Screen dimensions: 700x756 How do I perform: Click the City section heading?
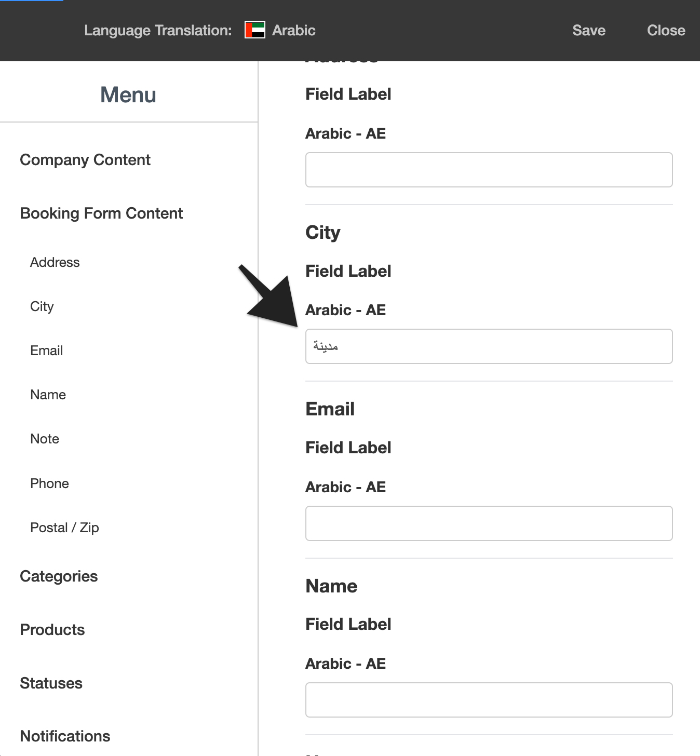click(x=323, y=233)
